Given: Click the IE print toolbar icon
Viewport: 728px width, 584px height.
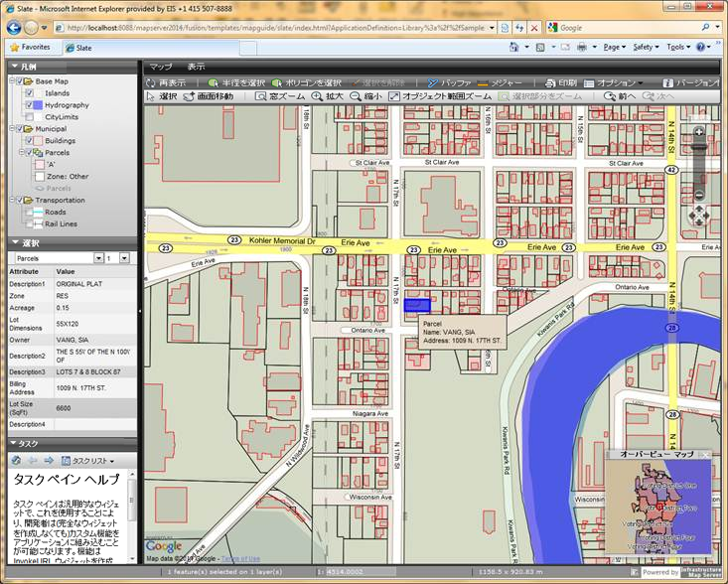Looking at the screenshot, I should (x=581, y=47).
